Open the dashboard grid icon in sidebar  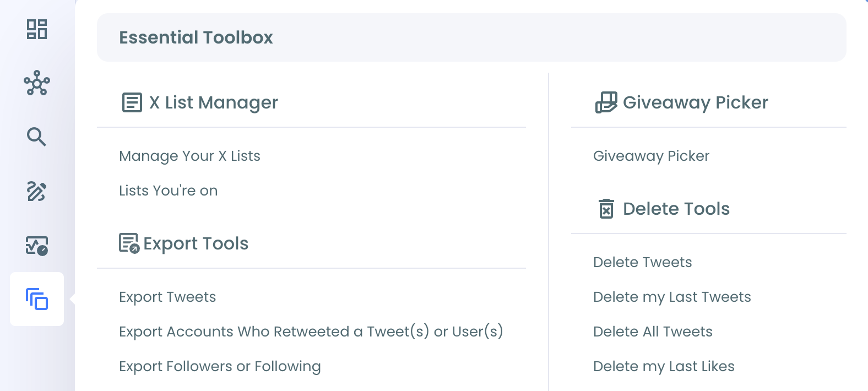37,29
